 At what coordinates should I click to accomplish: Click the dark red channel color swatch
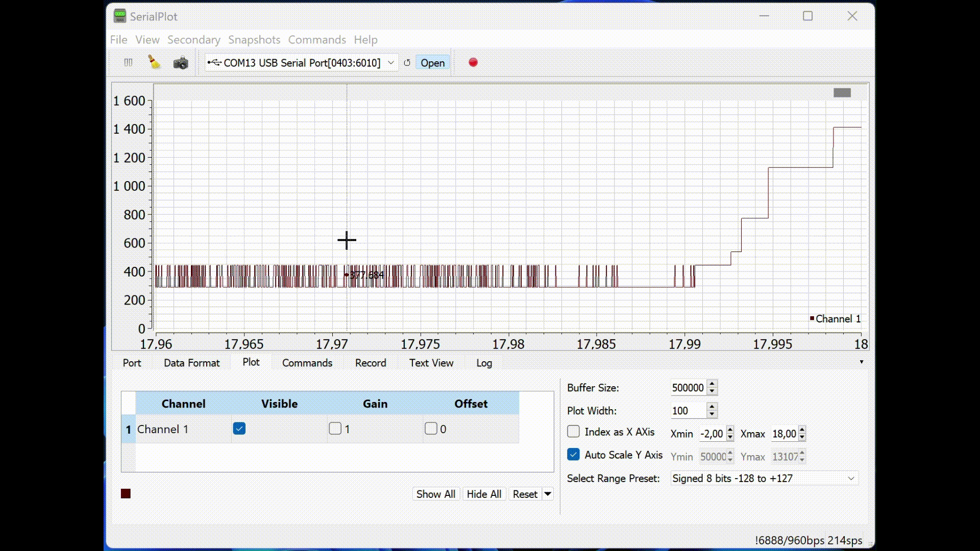[x=126, y=493]
